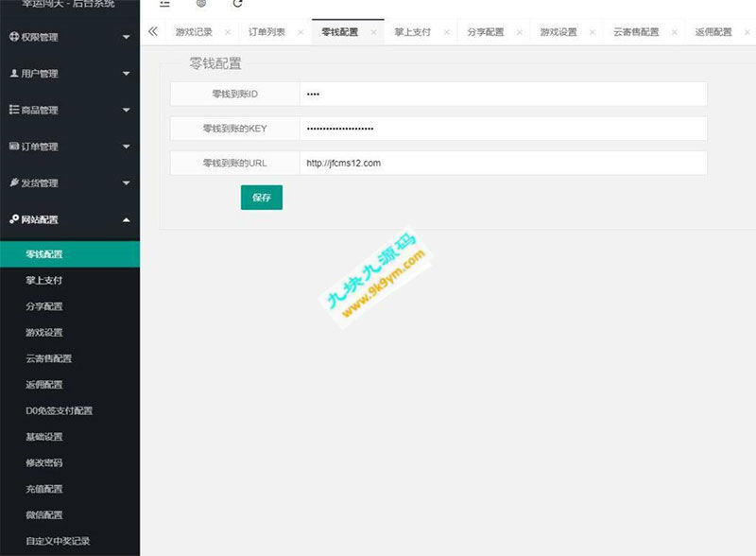Click the double-chevron scroll-tabs-left icon
The image size is (756, 556).
pos(153,31)
